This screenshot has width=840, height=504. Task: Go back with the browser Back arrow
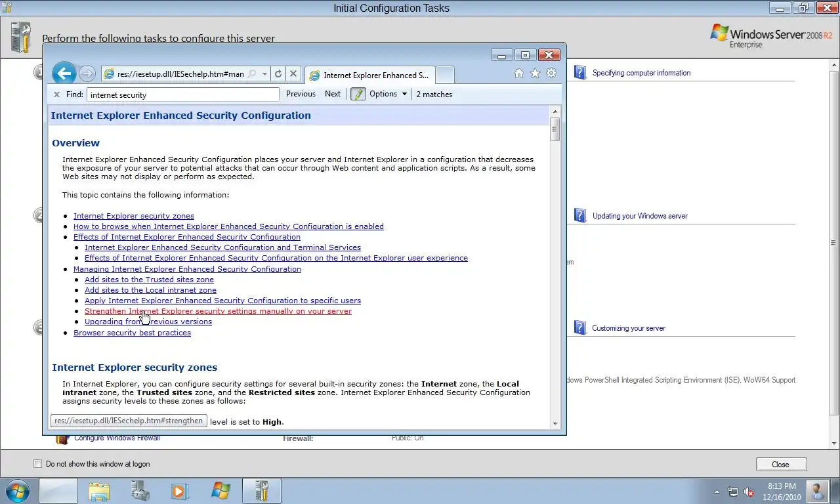(x=64, y=73)
